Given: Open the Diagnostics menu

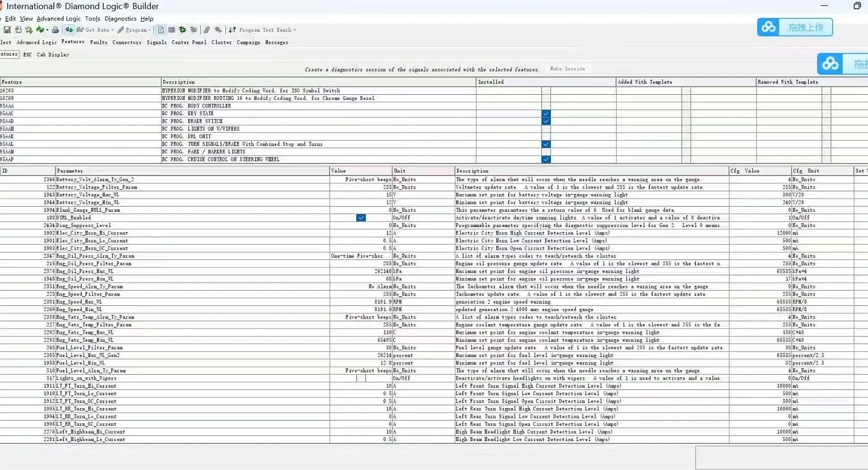Looking at the screenshot, I should [120, 19].
